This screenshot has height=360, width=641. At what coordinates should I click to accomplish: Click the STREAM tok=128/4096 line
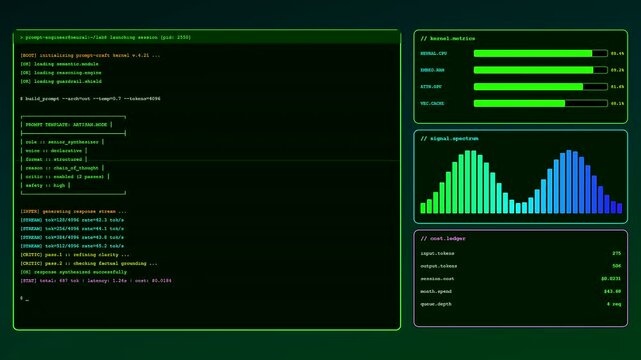pyautogui.click(x=72, y=220)
